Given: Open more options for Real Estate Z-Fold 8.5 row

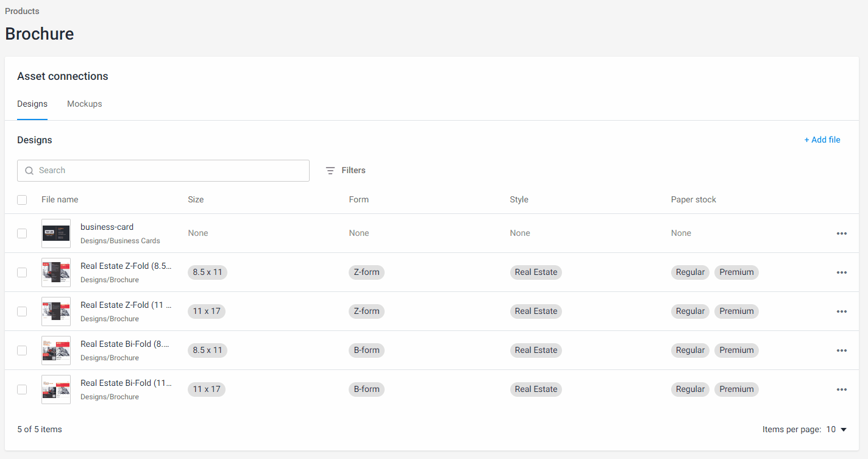Looking at the screenshot, I should [841, 272].
